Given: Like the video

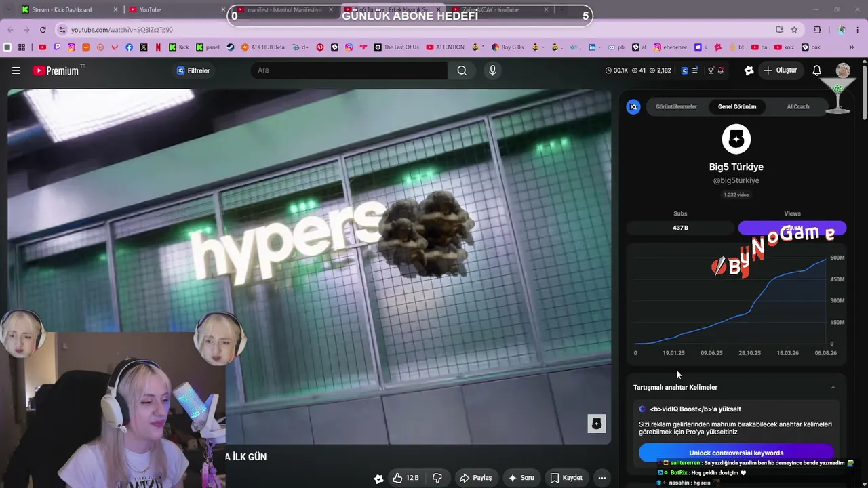Looking at the screenshot, I should [x=406, y=478].
